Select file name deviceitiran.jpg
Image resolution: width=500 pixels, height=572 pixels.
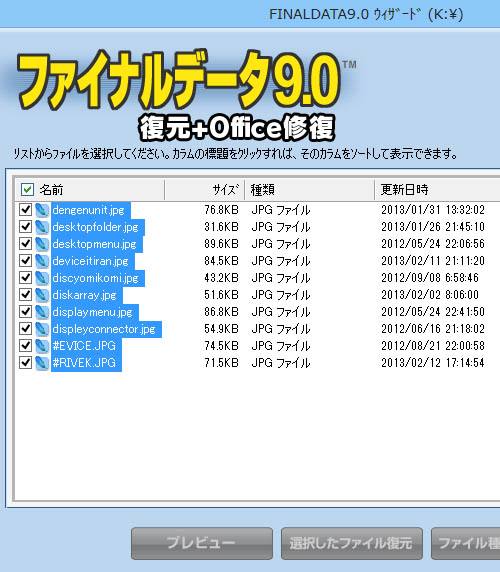tap(93, 261)
